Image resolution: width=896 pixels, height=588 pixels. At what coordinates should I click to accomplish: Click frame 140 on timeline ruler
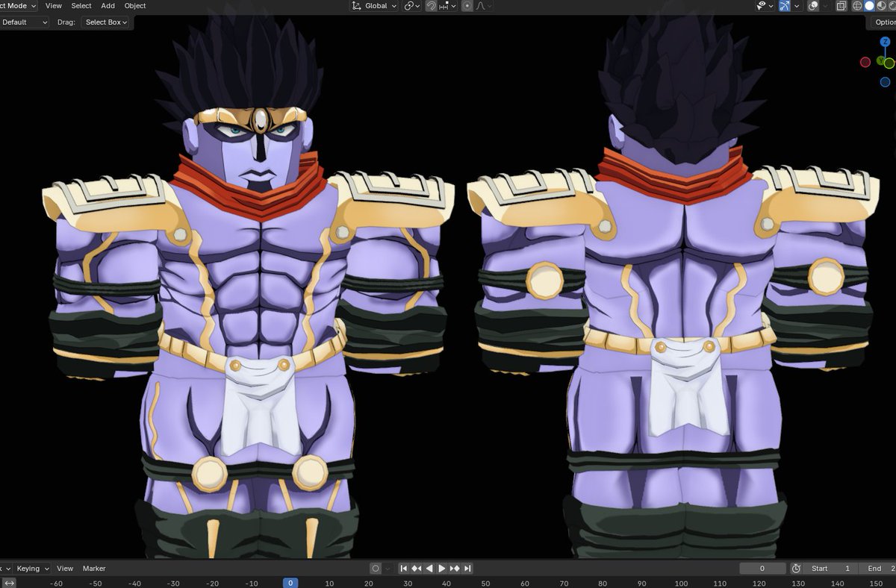[x=838, y=584]
